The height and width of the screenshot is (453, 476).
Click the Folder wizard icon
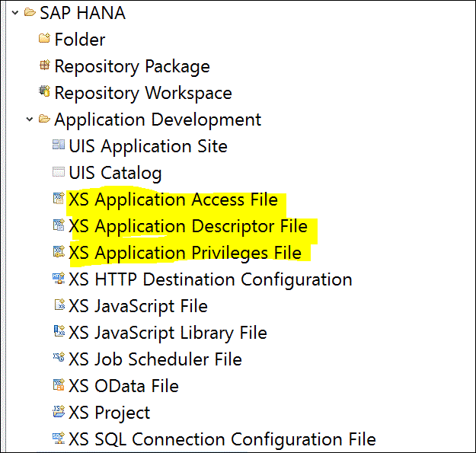click(x=44, y=39)
